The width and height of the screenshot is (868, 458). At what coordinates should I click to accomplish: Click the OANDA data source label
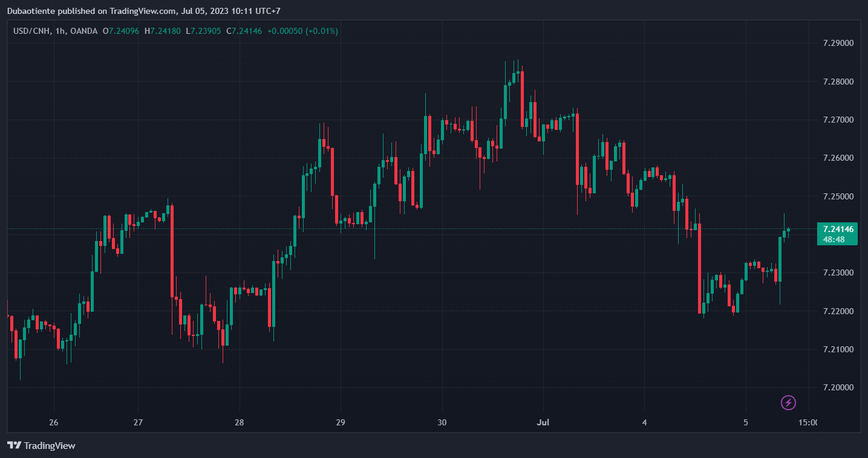click(84, 31)
